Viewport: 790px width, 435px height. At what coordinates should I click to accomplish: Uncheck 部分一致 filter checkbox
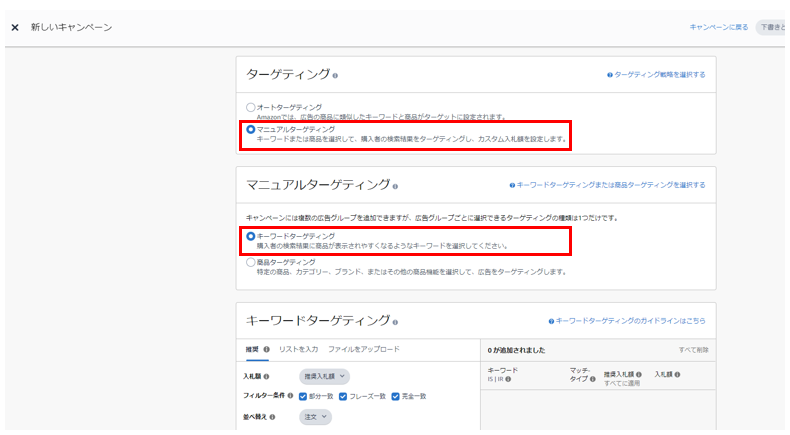303,396
